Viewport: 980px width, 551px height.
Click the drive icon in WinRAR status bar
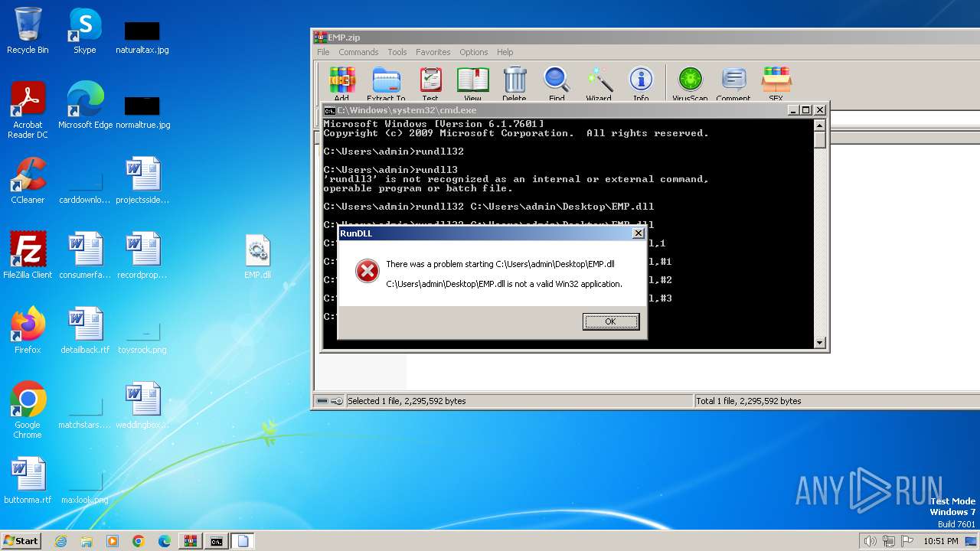click(322, 401)
